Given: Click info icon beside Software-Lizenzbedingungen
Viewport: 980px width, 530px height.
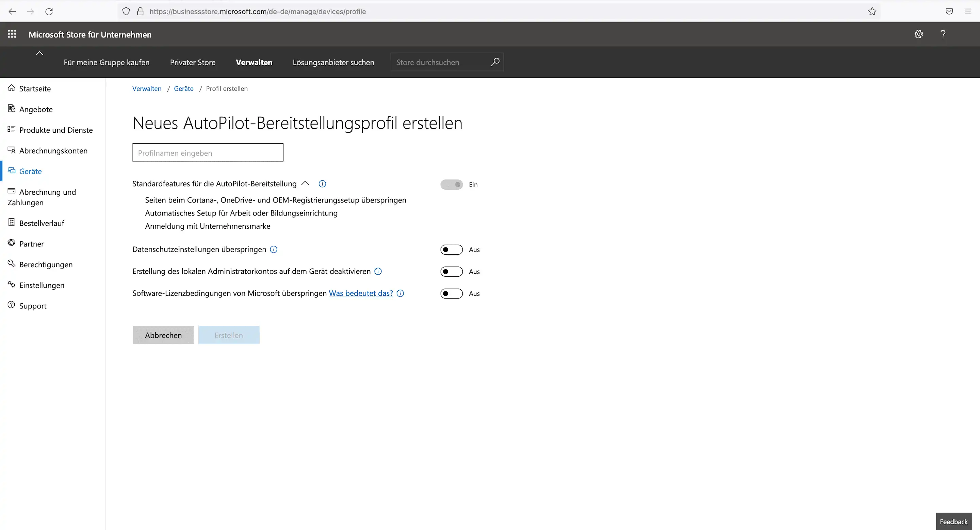Looking at the screenshot, I should [x=400, y=293].
